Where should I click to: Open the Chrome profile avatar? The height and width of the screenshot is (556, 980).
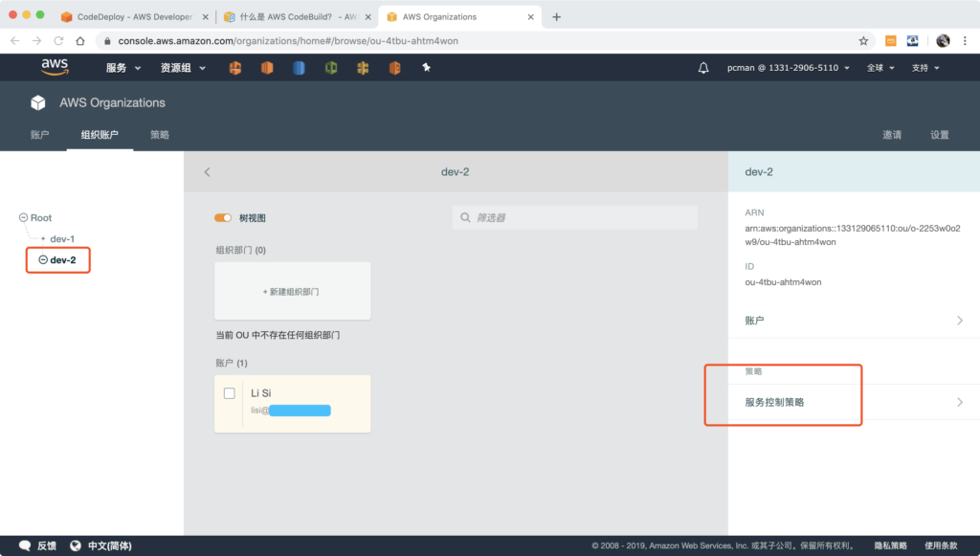943,41
